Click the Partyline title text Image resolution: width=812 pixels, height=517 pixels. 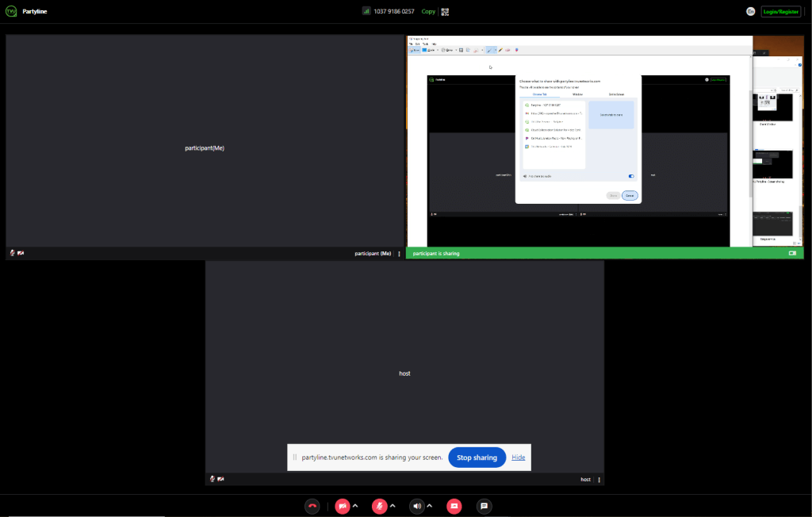click(35, 11)
